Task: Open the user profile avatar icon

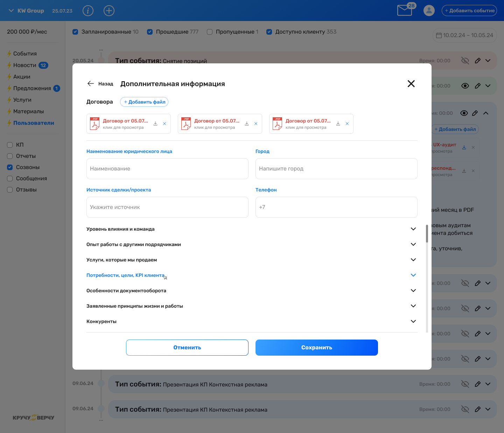Action: click(429, 11)
